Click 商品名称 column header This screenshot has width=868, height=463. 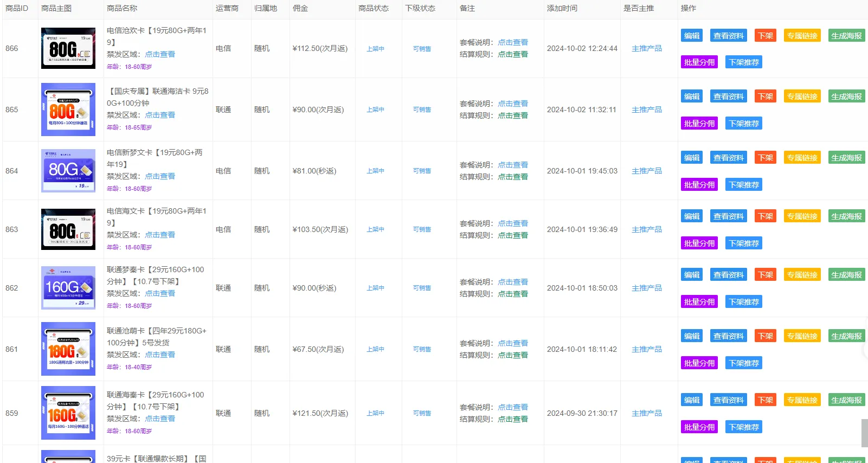coord(122,8)
